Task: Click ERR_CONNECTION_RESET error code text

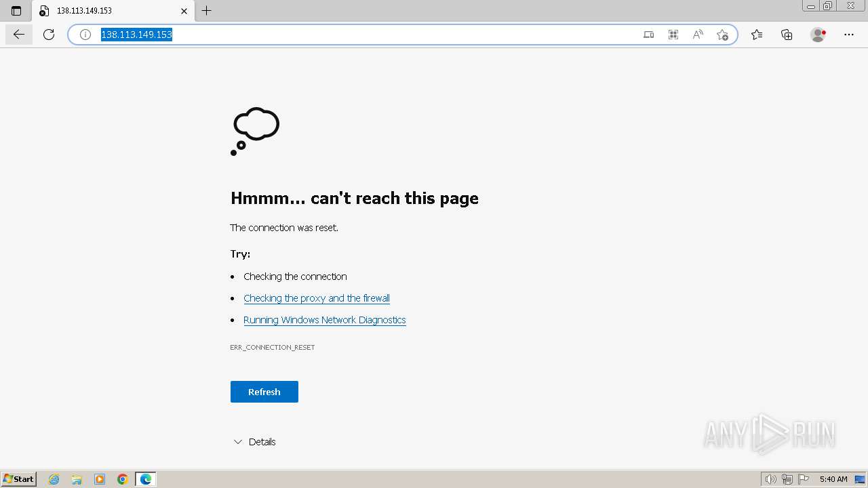Action: pos(273,347)
